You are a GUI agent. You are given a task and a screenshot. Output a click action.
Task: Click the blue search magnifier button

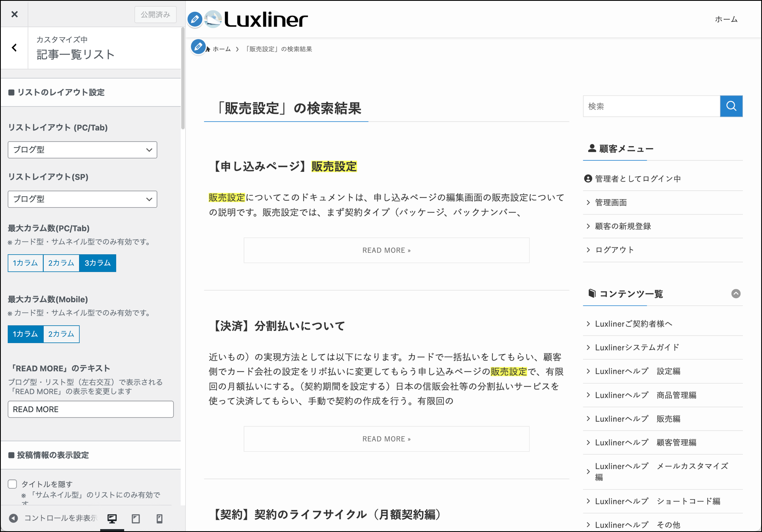(x=731, y=106)
